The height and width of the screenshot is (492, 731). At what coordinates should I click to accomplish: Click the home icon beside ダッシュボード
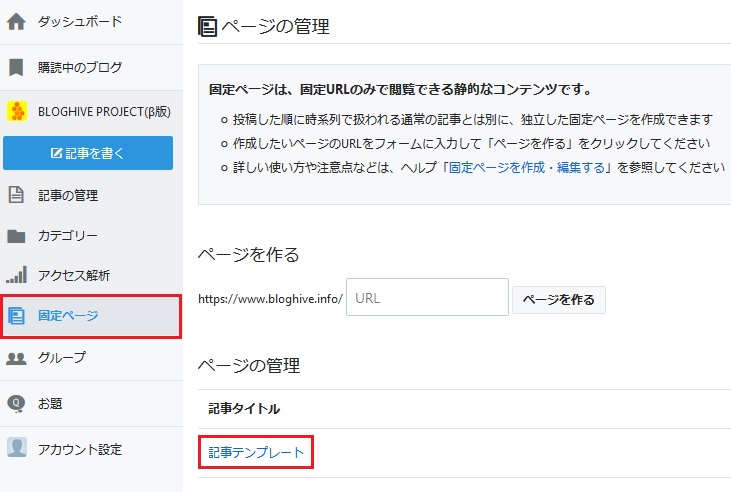[16, 21]
